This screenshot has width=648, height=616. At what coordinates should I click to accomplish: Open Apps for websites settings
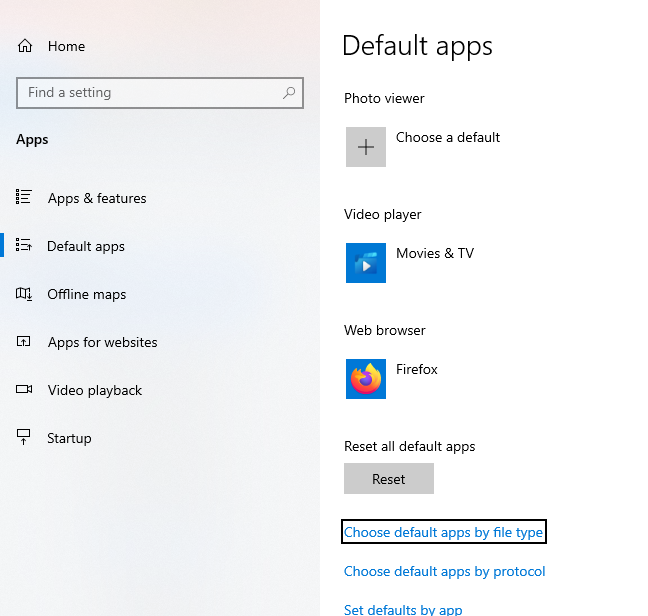[102, 342]
